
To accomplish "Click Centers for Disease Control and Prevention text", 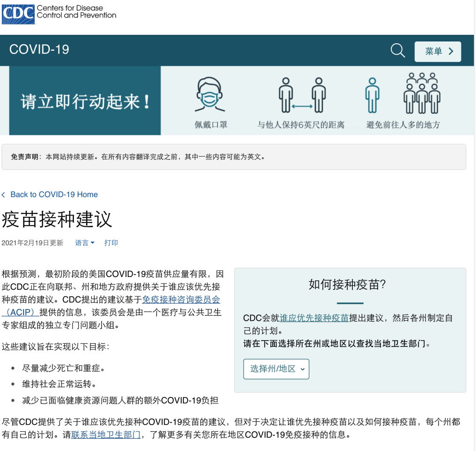I will [x=77, y=12].
